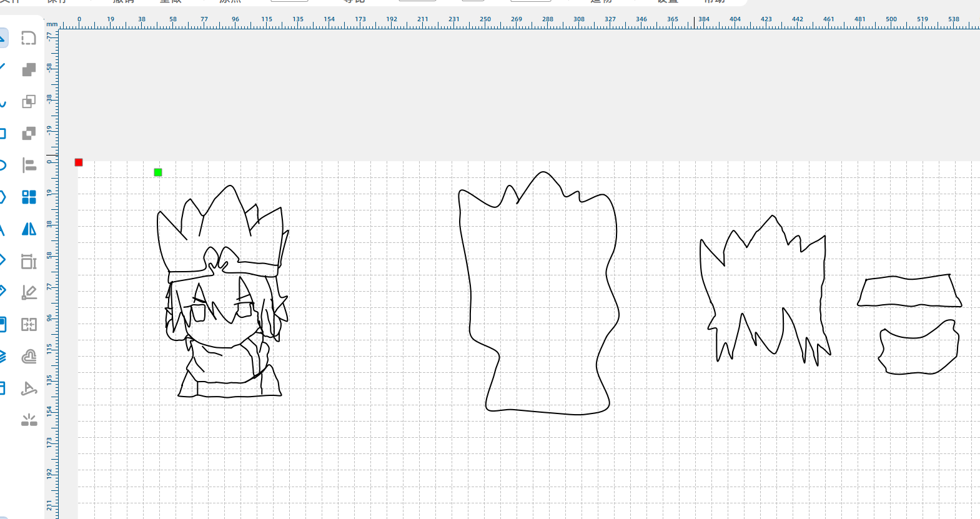Select the hat brim trapezoid shape
The height and width of the screenshot is (519, 980).
point(909,291)
